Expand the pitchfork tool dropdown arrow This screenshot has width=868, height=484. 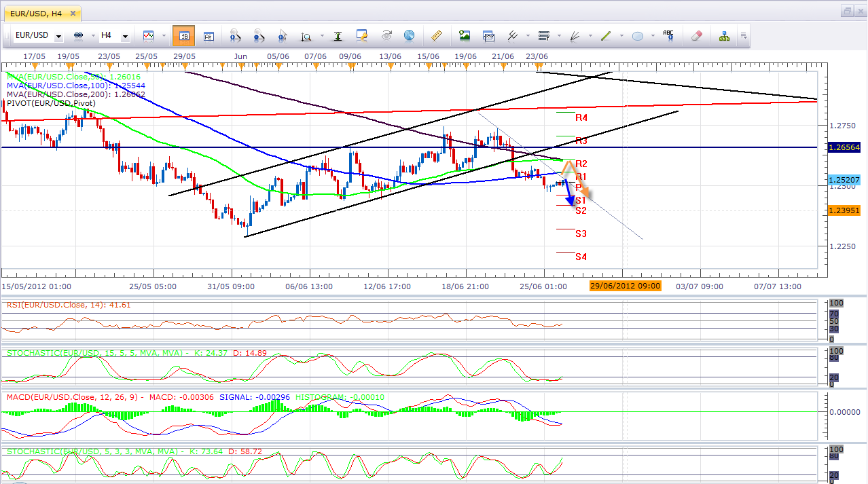[x=527, y=36]
